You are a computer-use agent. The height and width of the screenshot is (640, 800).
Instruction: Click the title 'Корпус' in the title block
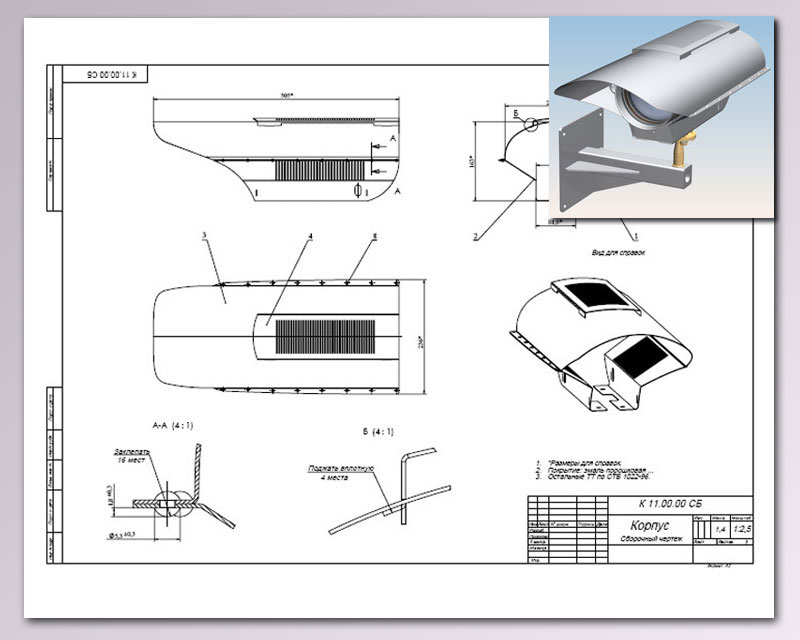[x=649, y=525]
